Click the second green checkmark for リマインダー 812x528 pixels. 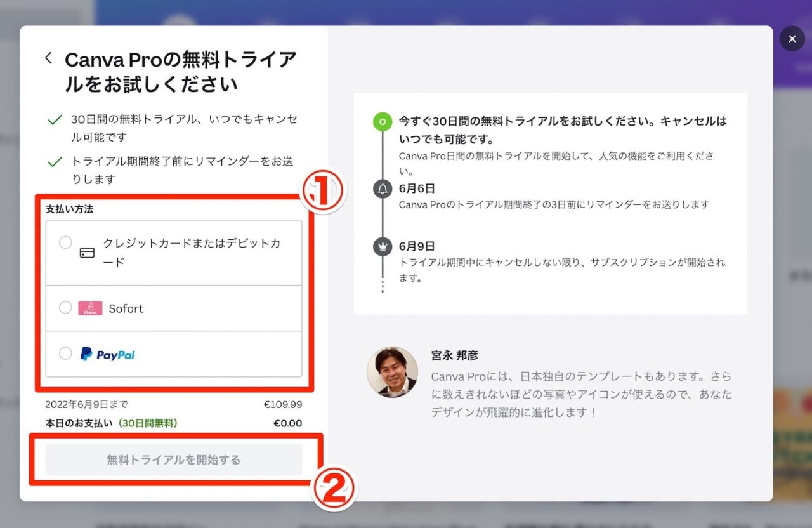55,162
